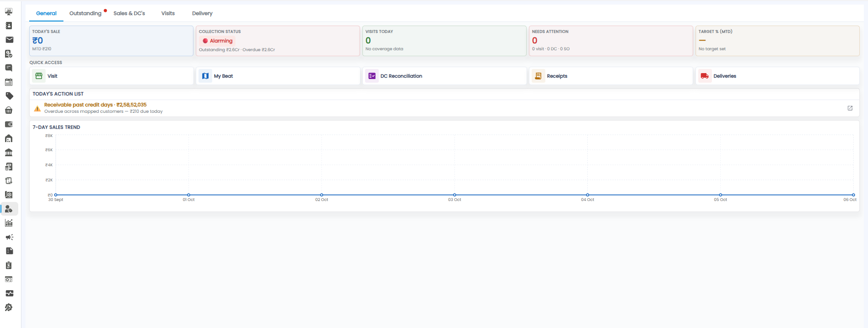This screenshot has width=868, height=328.
Task: Open the bank building sidebar icon
Action: (x=9, y=153)
